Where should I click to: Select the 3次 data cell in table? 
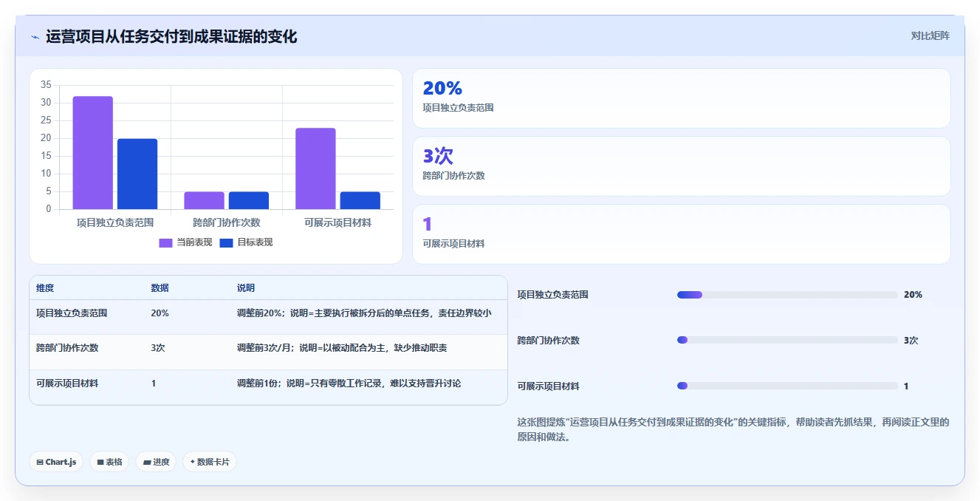point(158,348)
